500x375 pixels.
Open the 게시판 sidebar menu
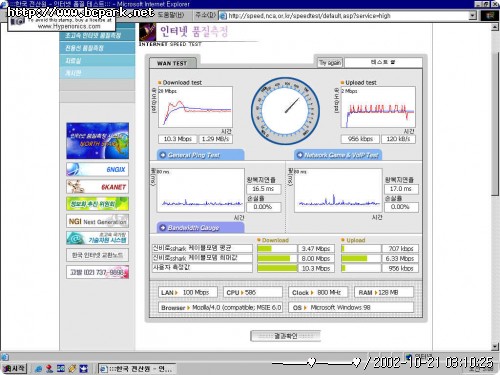(x=97, y=73)
